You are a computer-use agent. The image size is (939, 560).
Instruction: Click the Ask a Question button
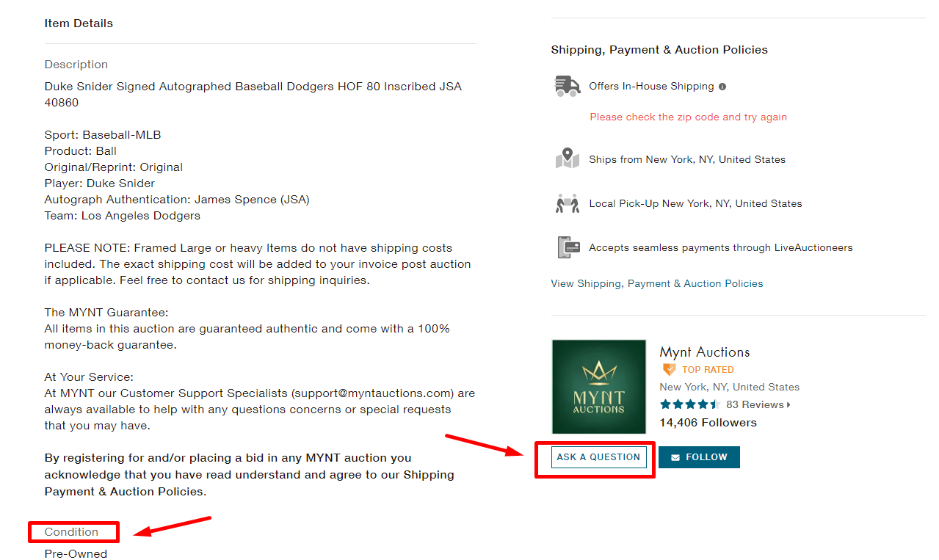pos(599,457)
